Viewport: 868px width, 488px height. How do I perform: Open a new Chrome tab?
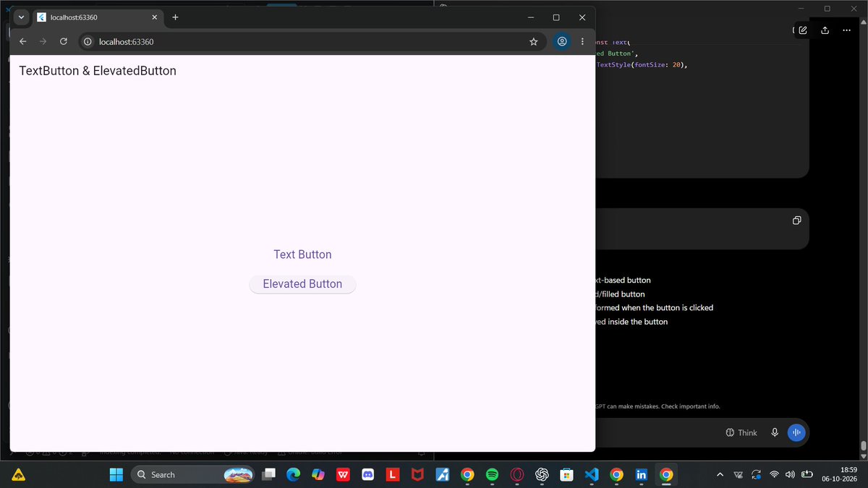175,17
